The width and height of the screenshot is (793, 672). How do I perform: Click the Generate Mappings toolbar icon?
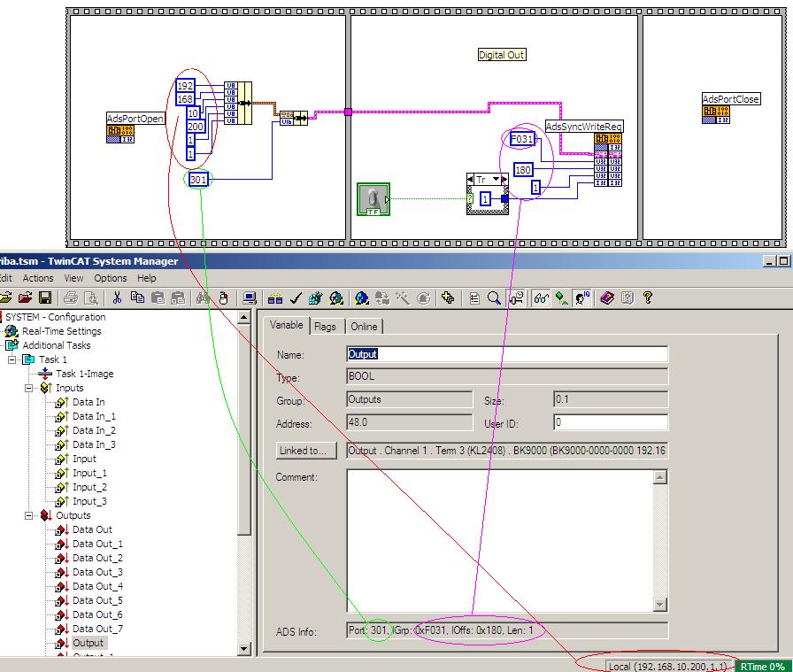pyautogui.click(x=275, y=298)
